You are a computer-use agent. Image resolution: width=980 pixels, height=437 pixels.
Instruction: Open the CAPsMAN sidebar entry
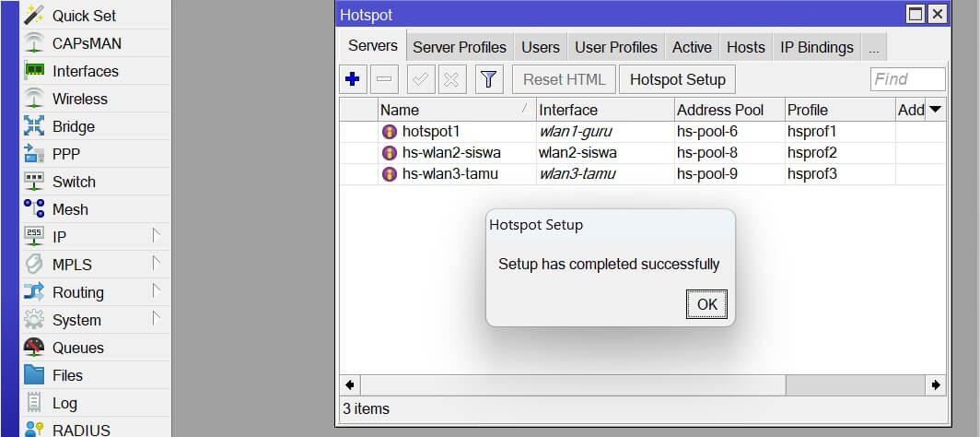87,43
